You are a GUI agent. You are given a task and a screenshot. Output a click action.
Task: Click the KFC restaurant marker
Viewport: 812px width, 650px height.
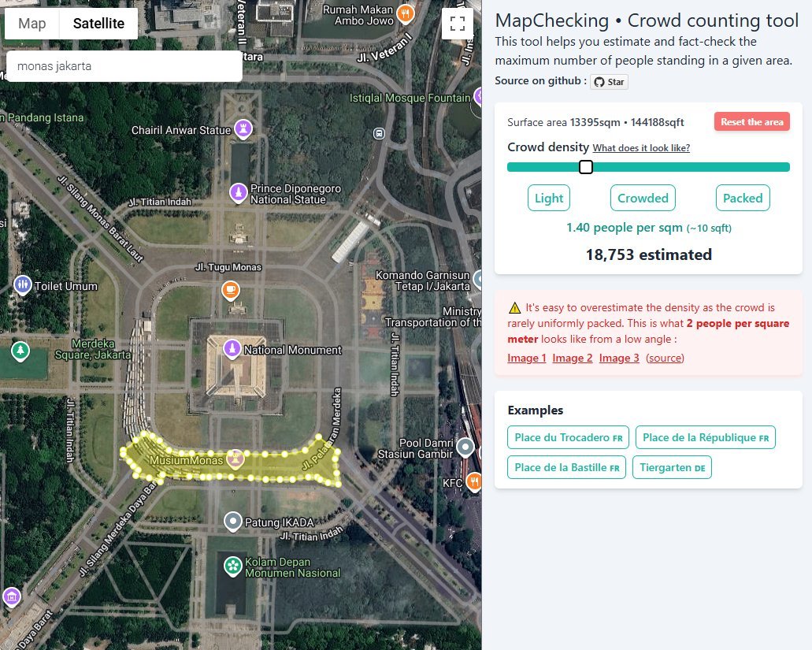[474, 481]
